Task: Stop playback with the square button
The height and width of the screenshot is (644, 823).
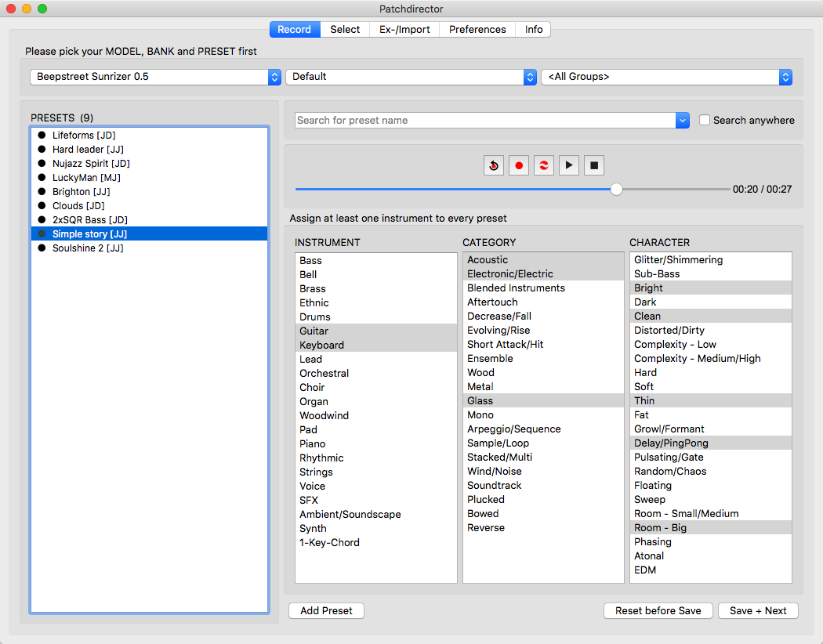Action: click(x=594, y=166)
